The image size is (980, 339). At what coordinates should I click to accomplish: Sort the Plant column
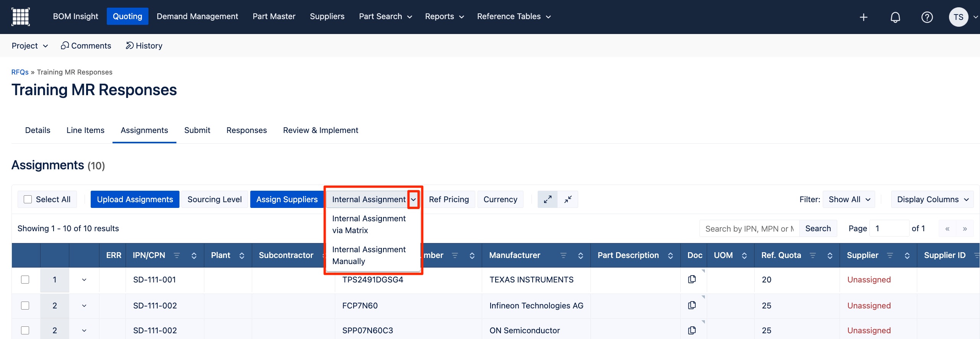click(242, 255)
